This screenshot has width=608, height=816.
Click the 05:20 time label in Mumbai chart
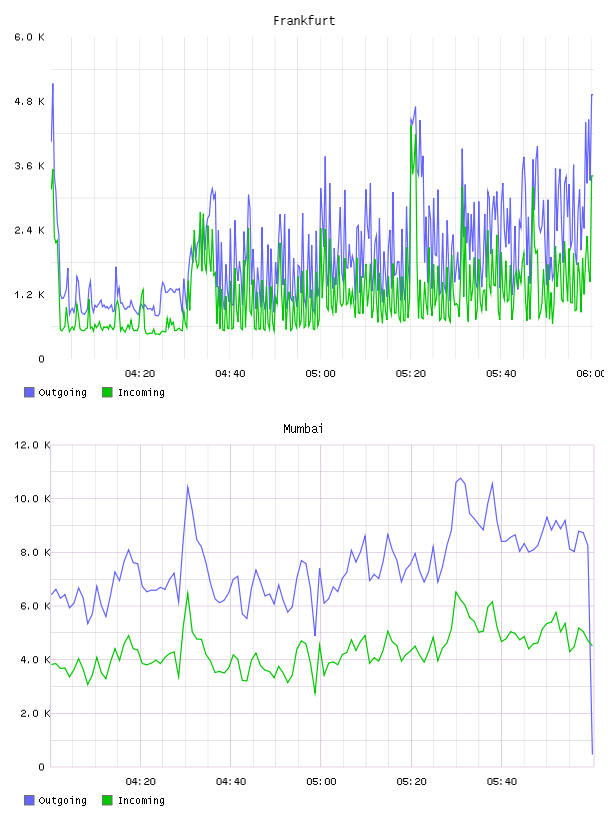pos(411,782)
